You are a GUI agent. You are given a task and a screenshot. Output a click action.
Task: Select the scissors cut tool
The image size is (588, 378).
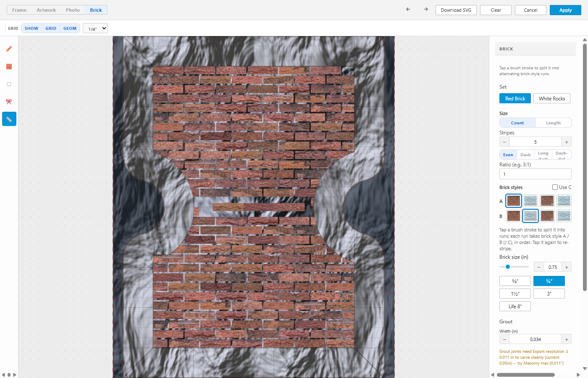(9, 102)
